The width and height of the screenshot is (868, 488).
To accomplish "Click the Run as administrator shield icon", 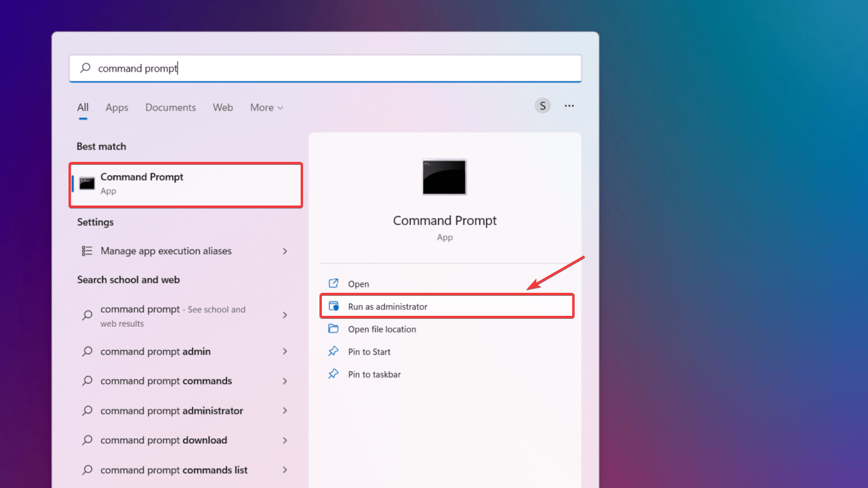I will tap(333, 306).
